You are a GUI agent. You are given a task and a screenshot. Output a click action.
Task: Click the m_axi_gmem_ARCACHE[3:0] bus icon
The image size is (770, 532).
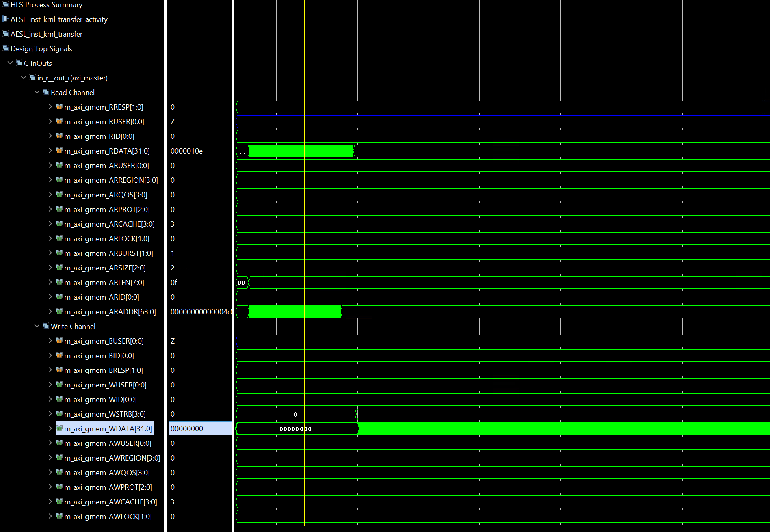(59, 224)
